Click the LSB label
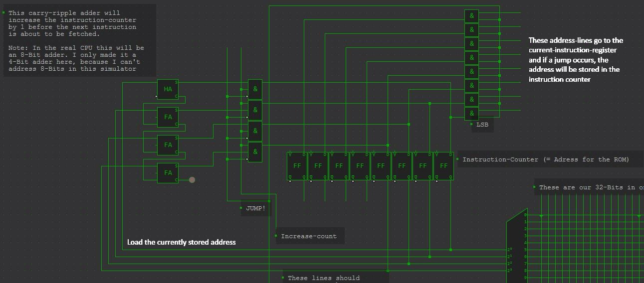The width and height of the screenshot is (644, 283). [x=482, y=125]
